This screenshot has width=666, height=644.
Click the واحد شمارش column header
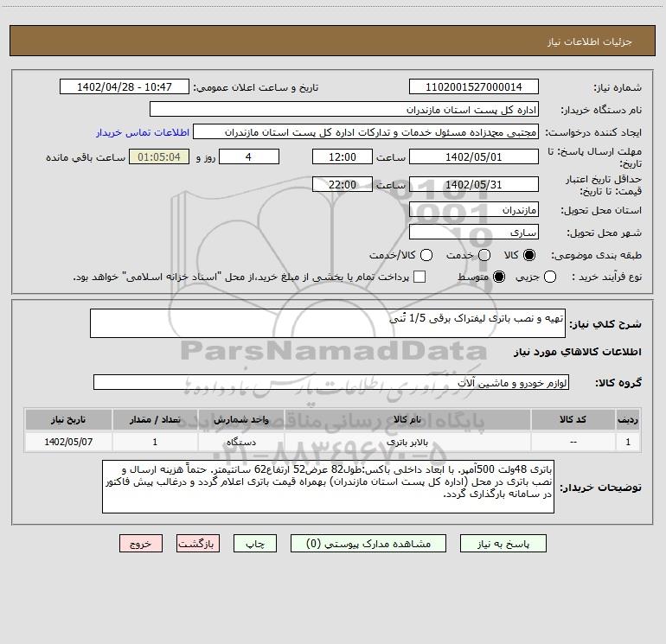tap(240, 419)
